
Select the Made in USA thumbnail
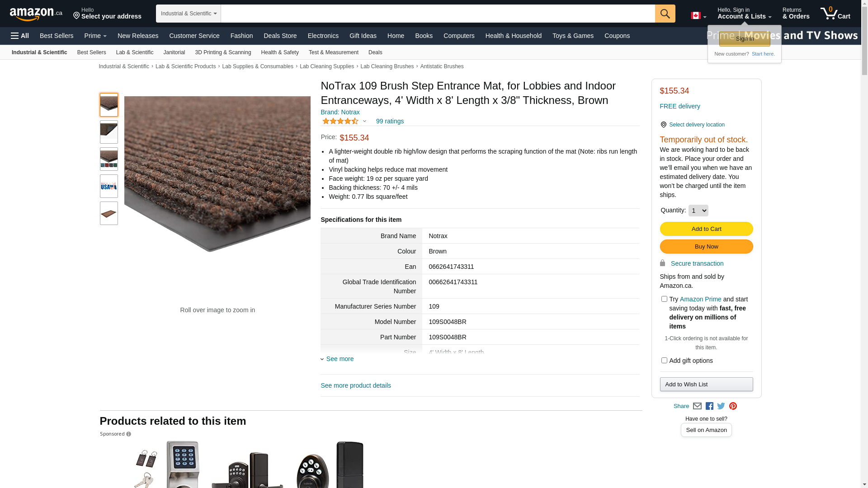pos(109,186)
